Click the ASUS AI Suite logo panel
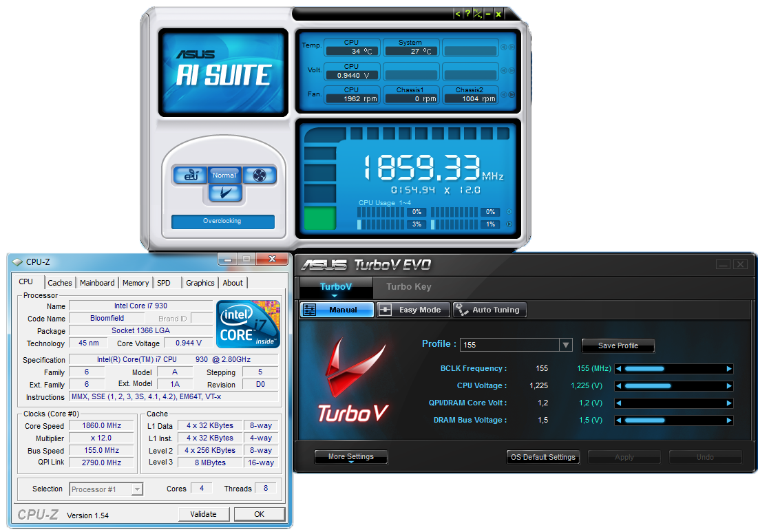 click(x=223, y=72)
